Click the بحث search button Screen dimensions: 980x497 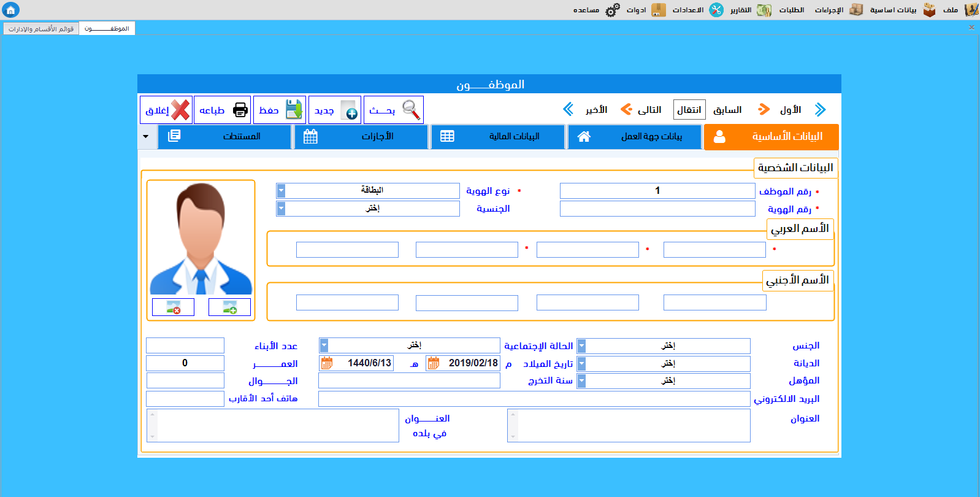[x=394, y=110]
